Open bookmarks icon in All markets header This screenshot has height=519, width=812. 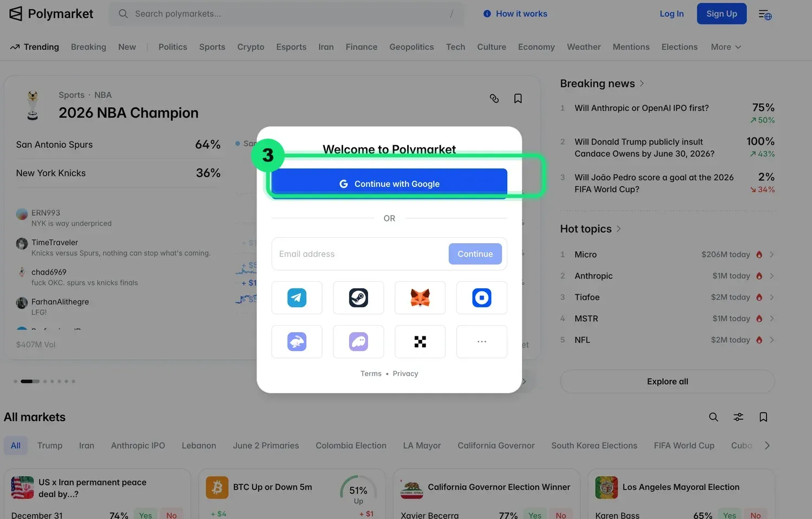[763, 417]
